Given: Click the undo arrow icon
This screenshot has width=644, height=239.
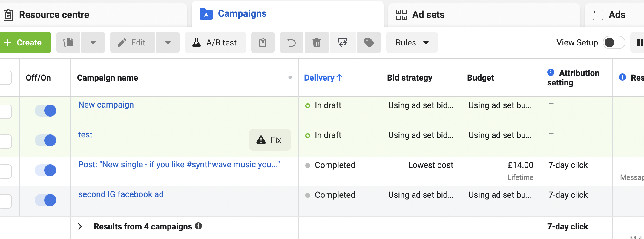Looking at the screenshot, I should [291, 42].
